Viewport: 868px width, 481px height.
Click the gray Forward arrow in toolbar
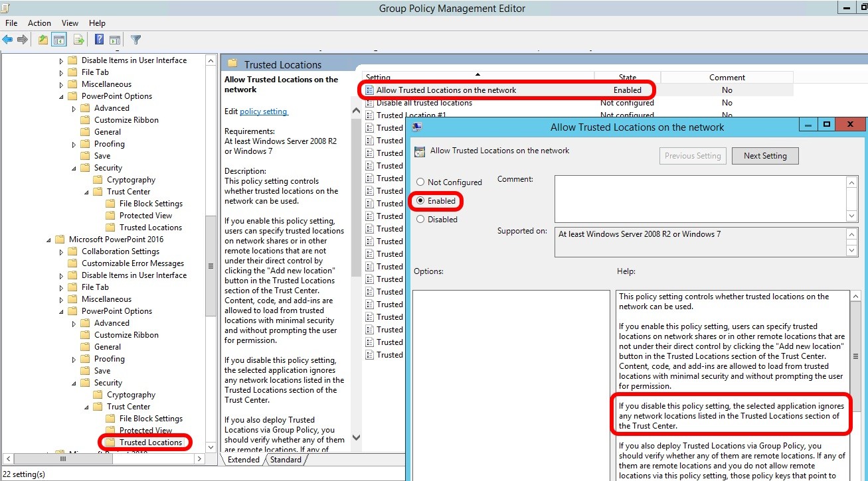pos(23,40)
